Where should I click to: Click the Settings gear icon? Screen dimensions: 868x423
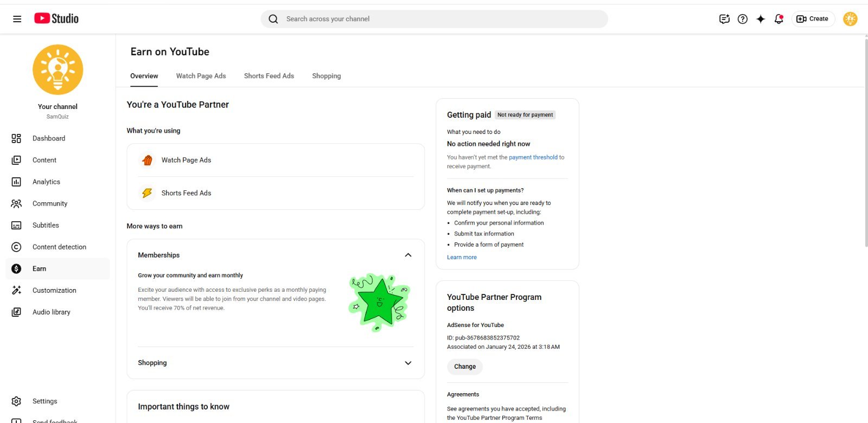16,401
